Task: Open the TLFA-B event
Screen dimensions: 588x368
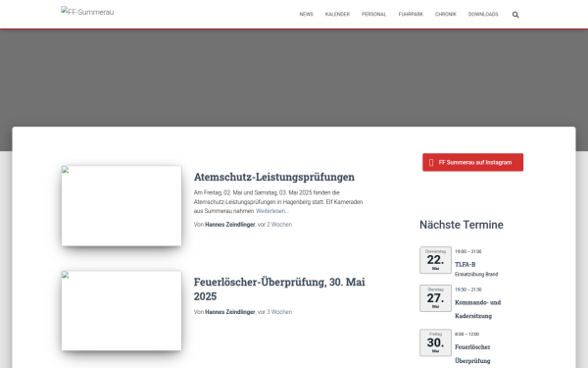Action: click(465, 264)
